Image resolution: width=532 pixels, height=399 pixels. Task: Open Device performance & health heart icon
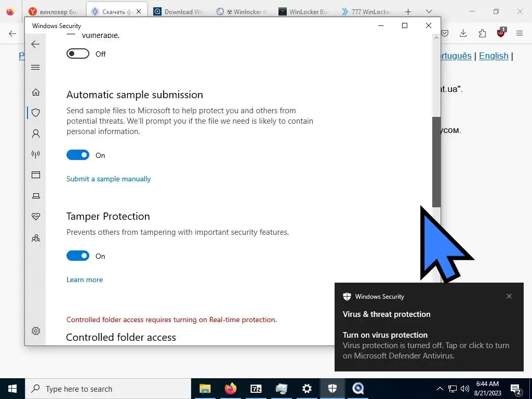coord(36,217)
